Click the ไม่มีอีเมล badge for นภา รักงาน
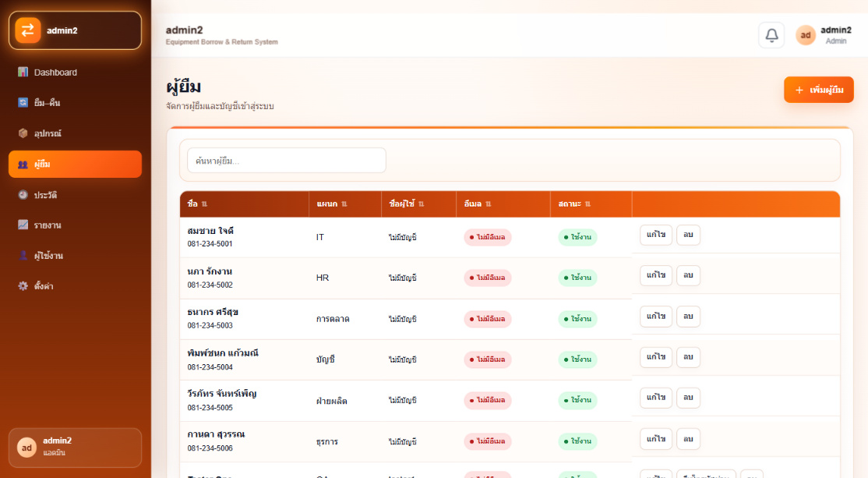Image resolution: width=868 pixels, height=478 pixels. pos(487,278)
